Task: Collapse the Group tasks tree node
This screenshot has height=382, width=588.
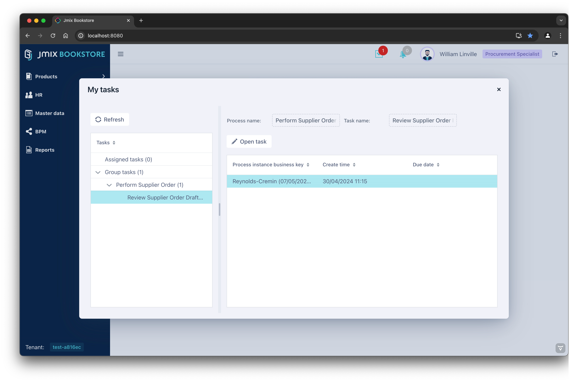Action: click(98, 172)
